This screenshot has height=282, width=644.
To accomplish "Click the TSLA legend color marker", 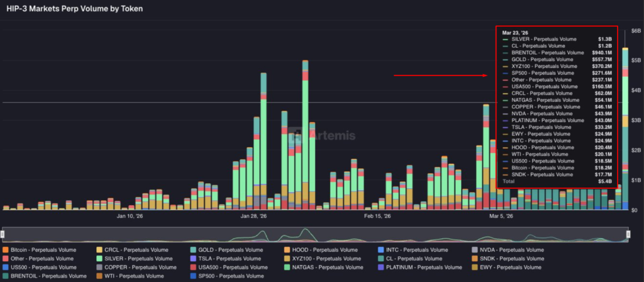I will (193, 259).
